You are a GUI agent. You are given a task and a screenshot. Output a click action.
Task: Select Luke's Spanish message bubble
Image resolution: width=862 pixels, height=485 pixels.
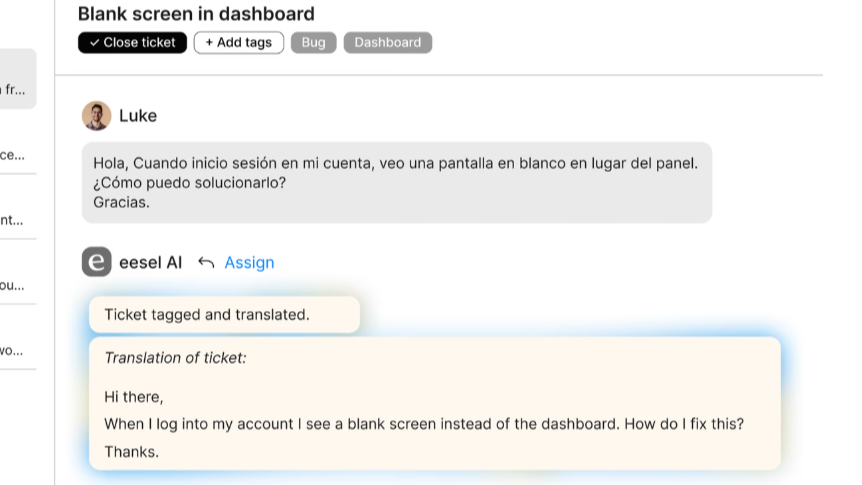pos(396,182)
